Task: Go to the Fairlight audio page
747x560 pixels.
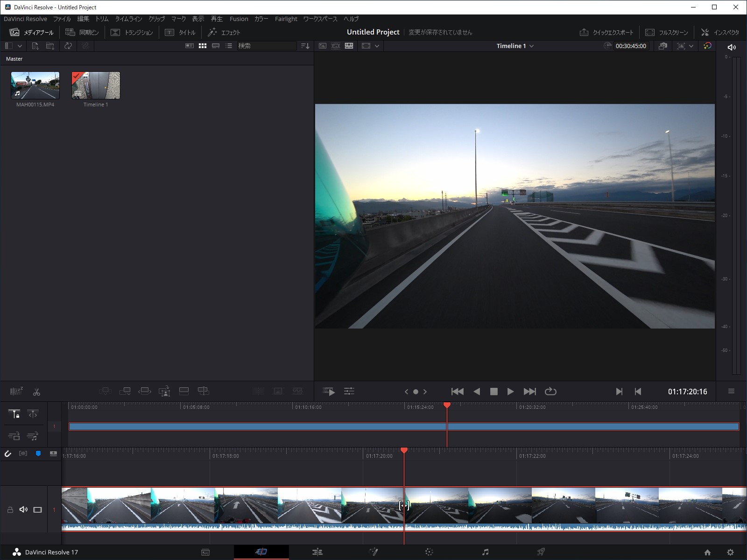Action: (486, 552)
